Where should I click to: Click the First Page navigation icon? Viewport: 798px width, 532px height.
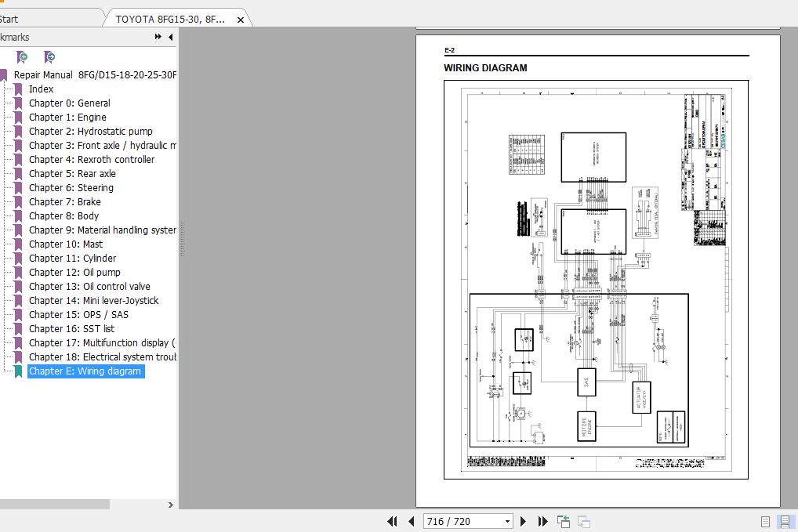point(393,521)
